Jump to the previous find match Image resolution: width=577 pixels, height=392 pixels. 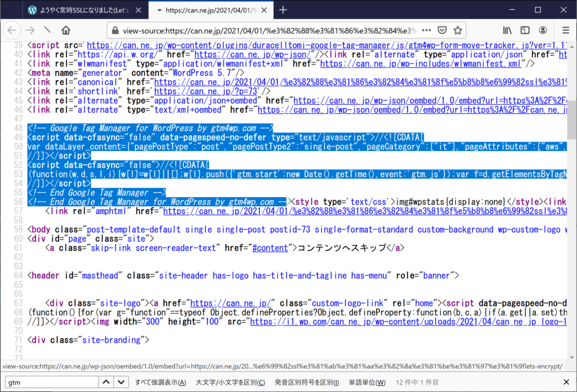point(106,382)
